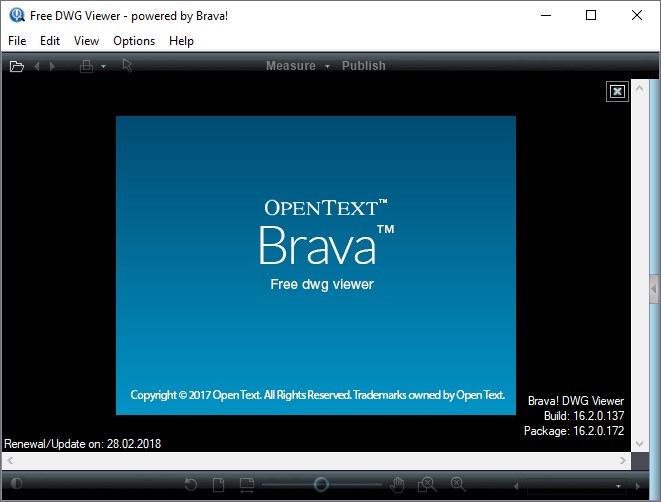
Task: Open the page selector dropdown at bottom right
Action: pos(619,486)
